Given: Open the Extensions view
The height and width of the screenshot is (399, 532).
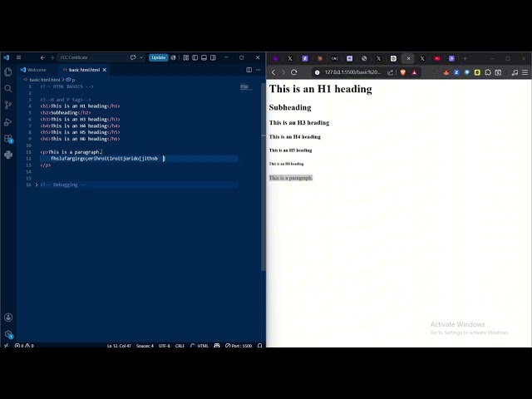Looking at the screenshot, I should pyautogui.click(x=8, y=139).
